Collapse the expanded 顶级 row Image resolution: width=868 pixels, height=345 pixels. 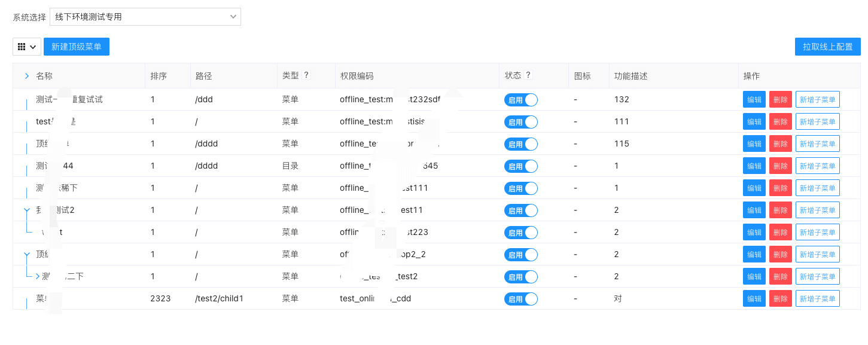click(26, 254)
